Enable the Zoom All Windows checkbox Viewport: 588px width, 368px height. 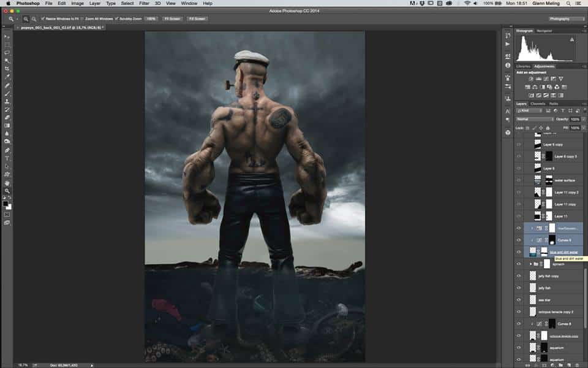coord(83,19)
